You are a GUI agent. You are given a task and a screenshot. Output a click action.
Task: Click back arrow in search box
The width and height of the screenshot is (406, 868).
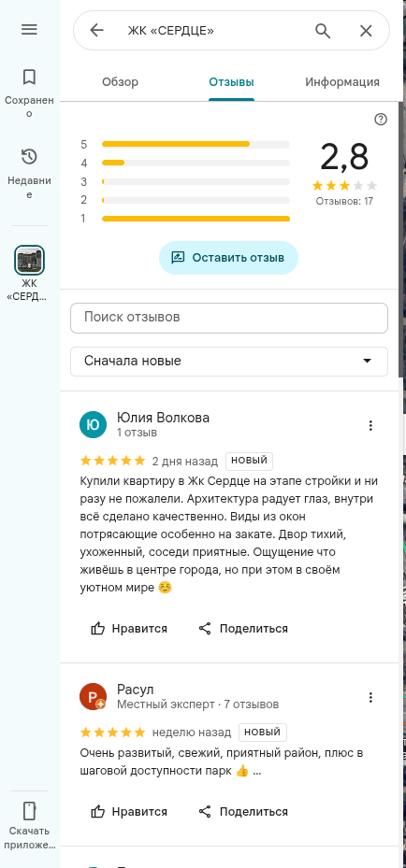click(x=97, y=30)
